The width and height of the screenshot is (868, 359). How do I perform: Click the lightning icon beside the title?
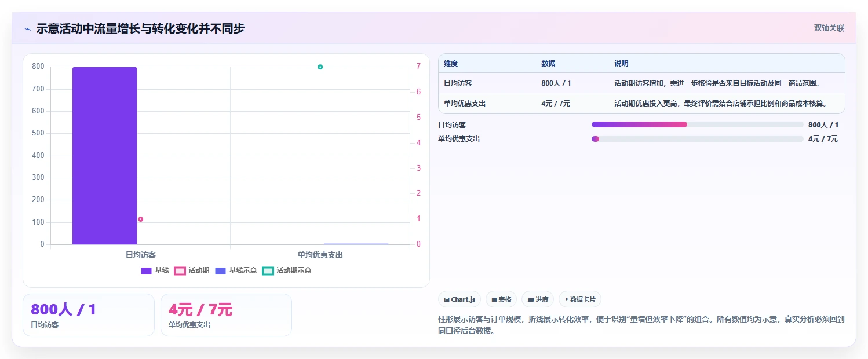coord(28,29)
